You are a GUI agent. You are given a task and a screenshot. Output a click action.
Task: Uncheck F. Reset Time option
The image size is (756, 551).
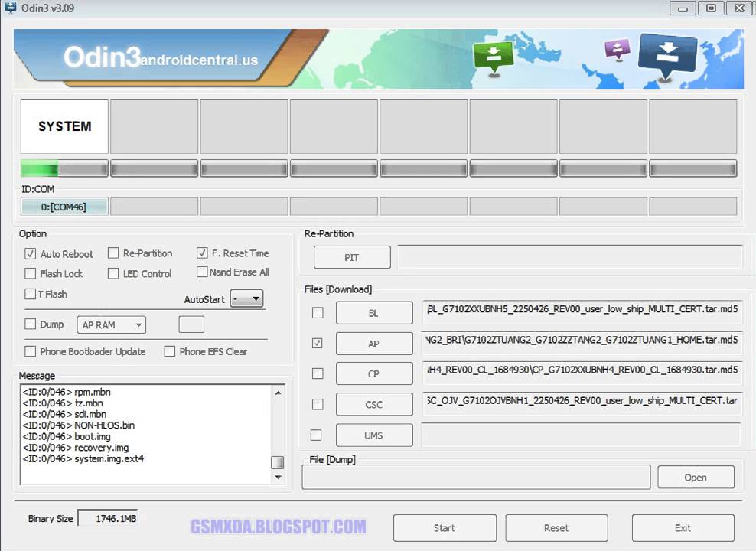[x=202, y=253]
